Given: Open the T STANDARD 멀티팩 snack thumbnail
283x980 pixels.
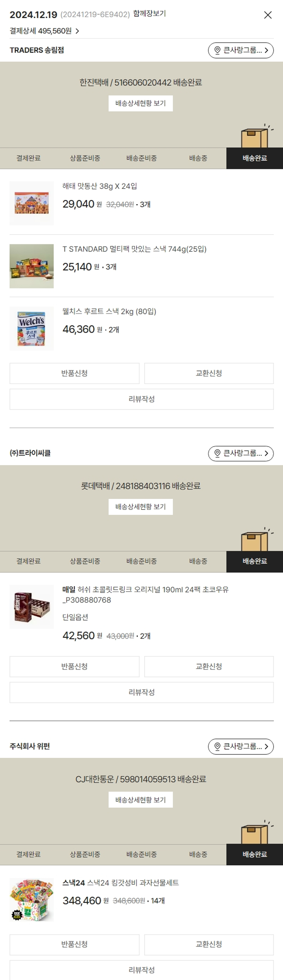Looking at the screenshot, I should coord(32,266).
